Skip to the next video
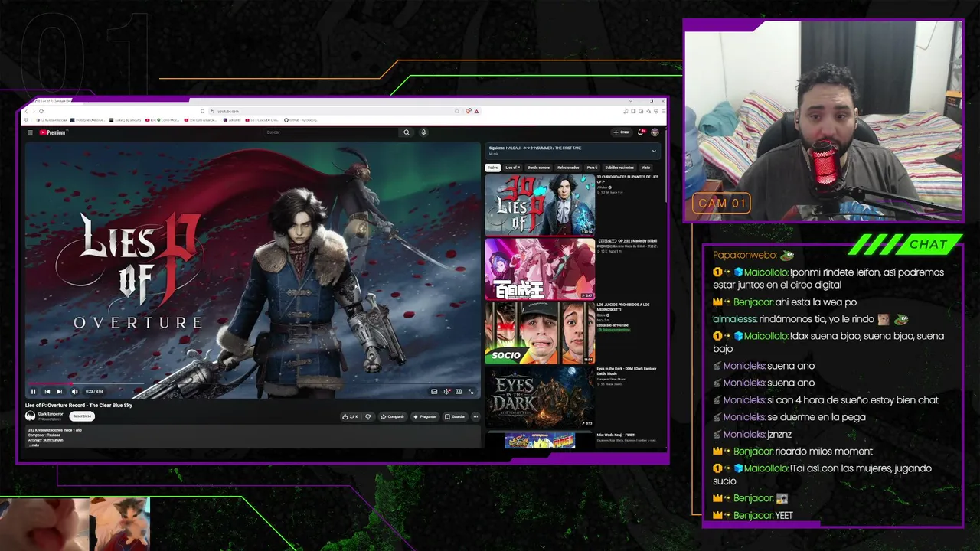Image resolution: width=980 pixels, height=551 pixels. click(60, 391)
